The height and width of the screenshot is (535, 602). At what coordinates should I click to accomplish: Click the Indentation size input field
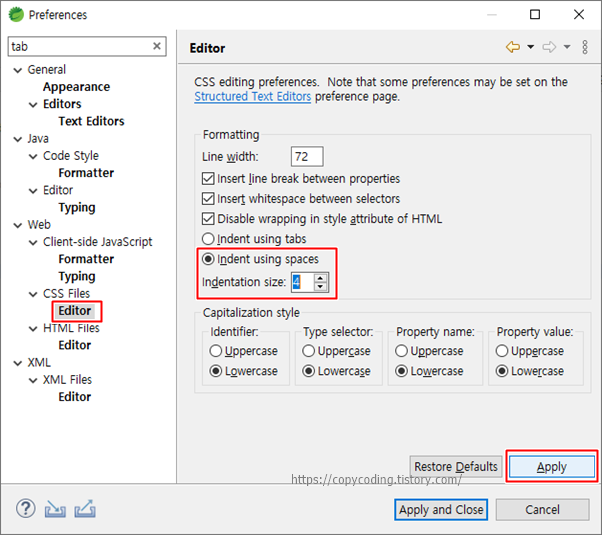[303, 282]
